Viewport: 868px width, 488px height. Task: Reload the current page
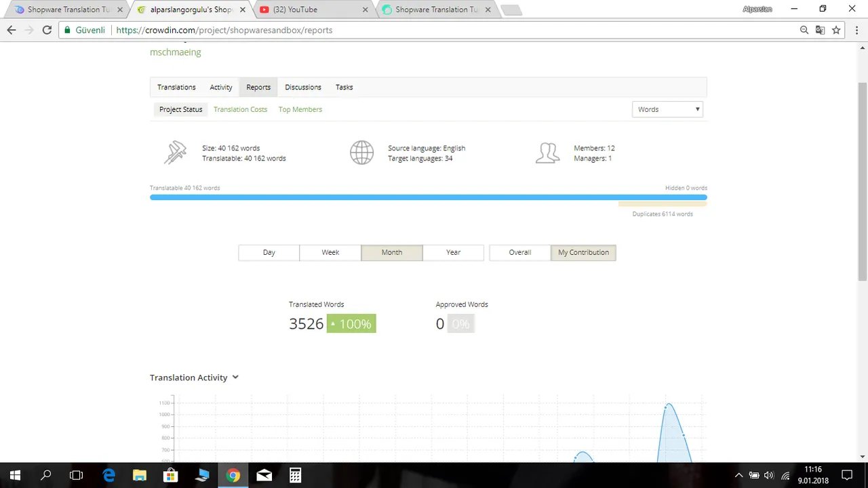click(x=47, y=30)
